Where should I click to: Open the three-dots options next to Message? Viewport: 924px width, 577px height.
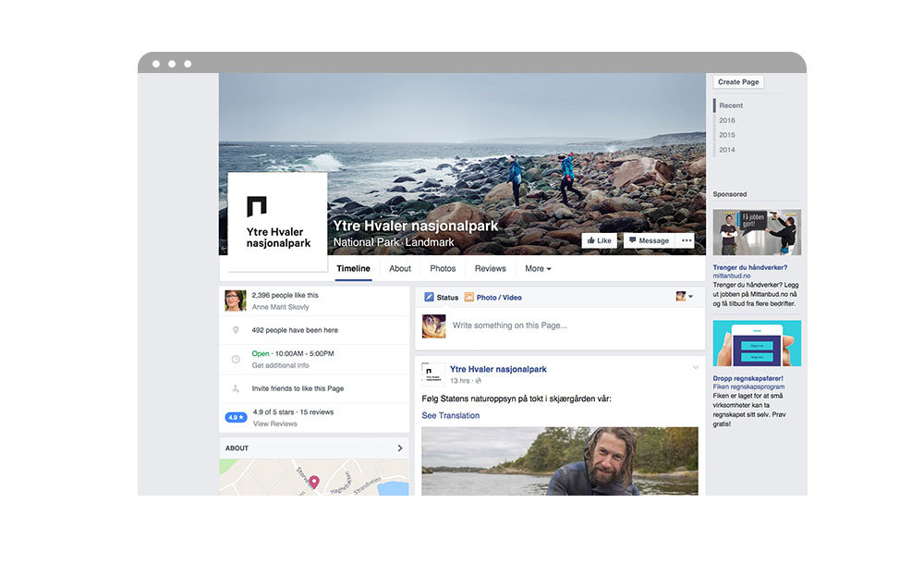687,240
